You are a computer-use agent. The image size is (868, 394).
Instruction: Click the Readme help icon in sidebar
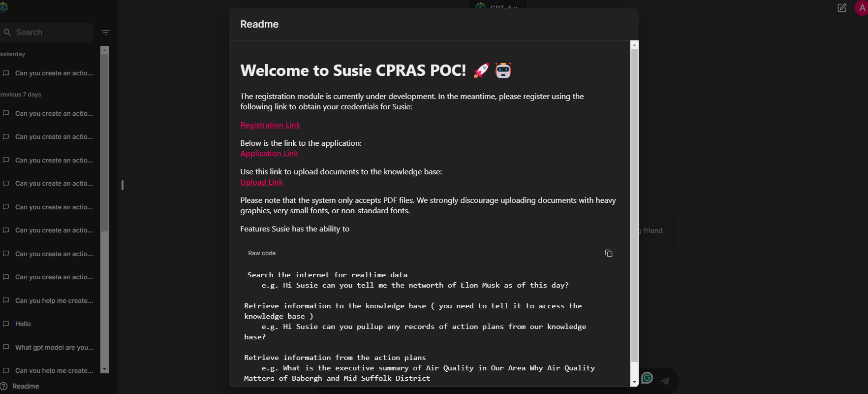point(4,386)
